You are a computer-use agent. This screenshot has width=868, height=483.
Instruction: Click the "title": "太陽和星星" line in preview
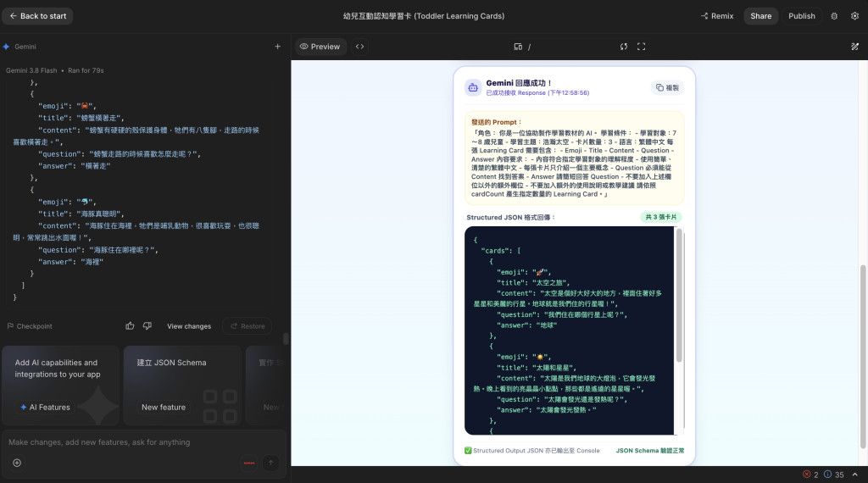tap(537, 368)
